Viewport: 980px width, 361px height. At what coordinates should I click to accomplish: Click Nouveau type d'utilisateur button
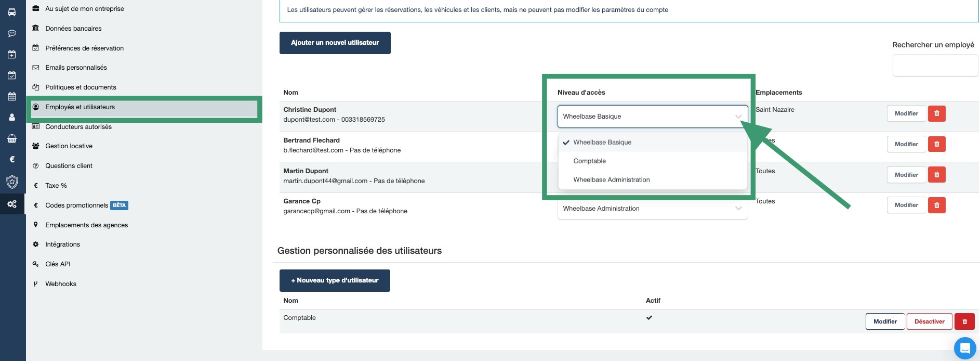[335, 280]
